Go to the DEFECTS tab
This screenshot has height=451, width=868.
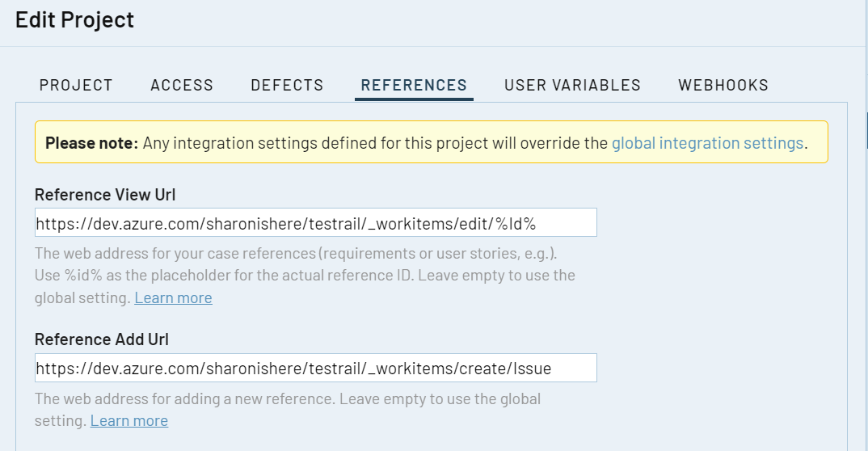(287, 85)
